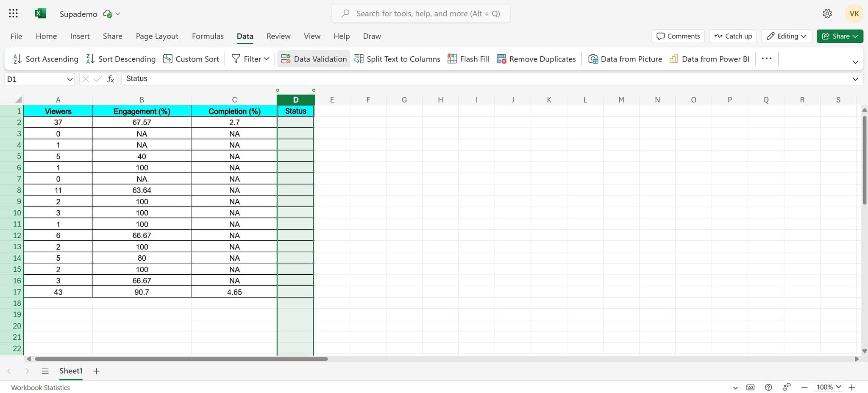Select the Sort Ascending tool
The width and height of the screenshot is (868, 393).
(45, 59)
